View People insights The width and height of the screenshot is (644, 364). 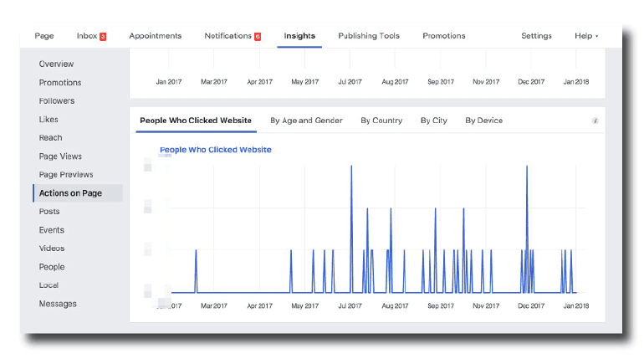[52, 267]
